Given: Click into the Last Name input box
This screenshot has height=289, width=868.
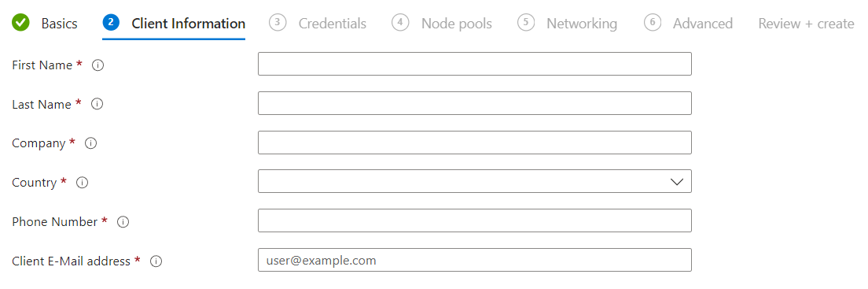Looking at the screenshot, I should tap(474, 103).
